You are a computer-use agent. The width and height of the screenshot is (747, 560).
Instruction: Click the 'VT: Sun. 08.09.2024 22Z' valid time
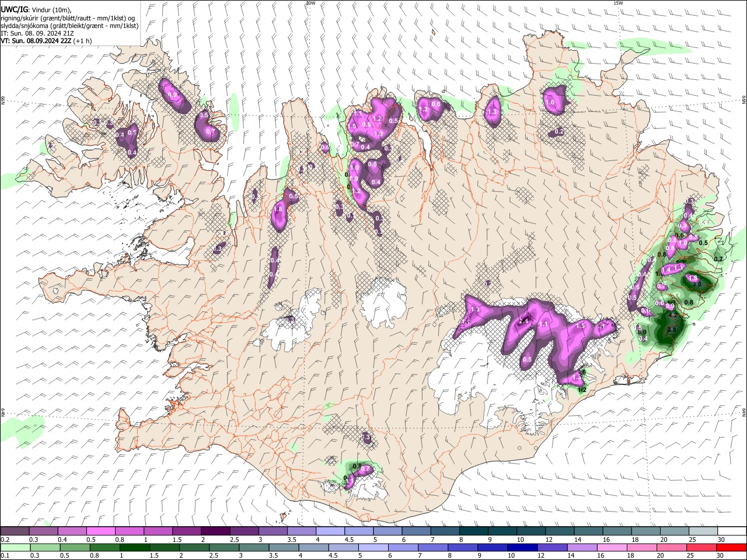[36, 41]
